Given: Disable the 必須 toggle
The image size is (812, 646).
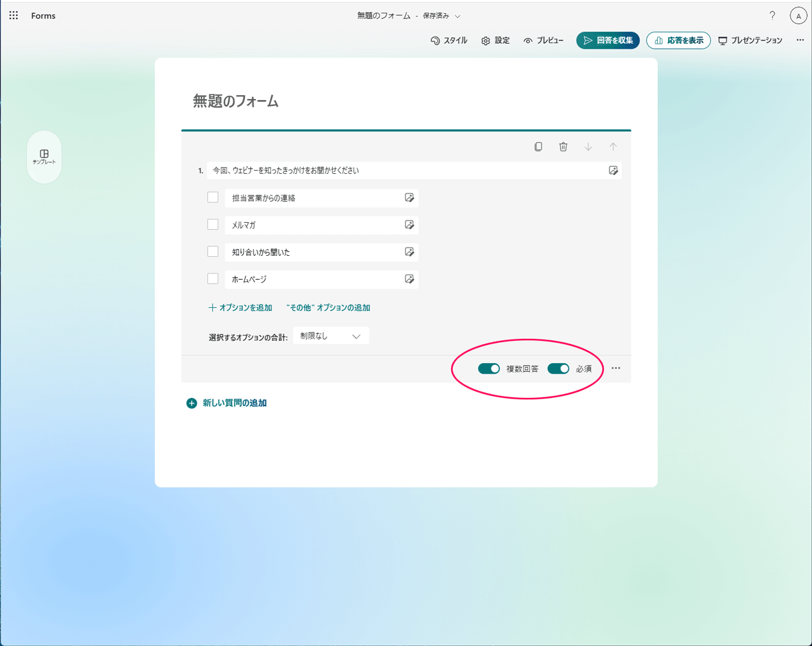Looking at the screenshot, I should point(558,368).
